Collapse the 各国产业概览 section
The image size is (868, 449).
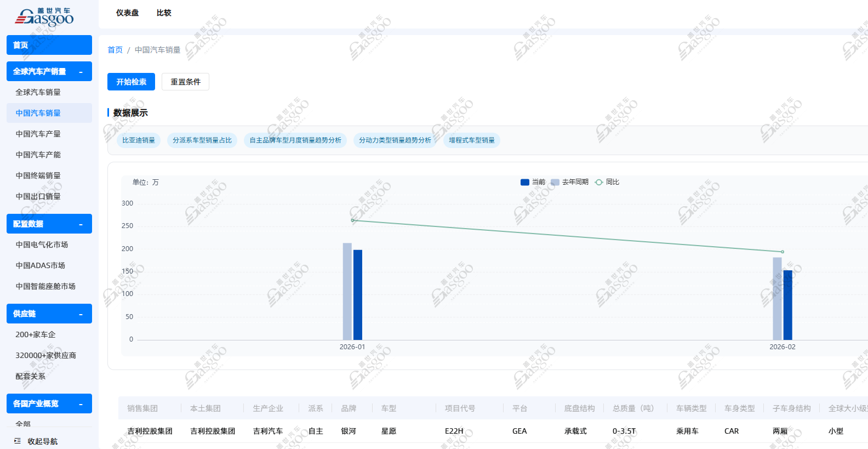(81, 404)
